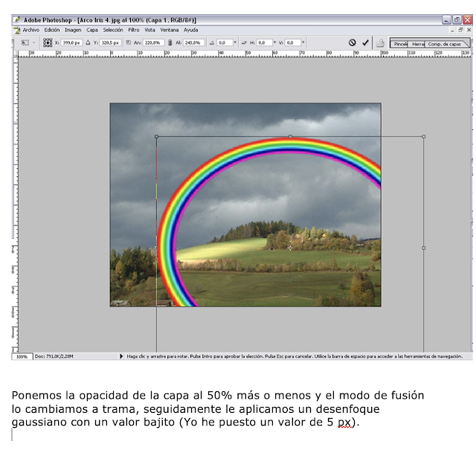Click the horizontal skew icon

(244, 43)
